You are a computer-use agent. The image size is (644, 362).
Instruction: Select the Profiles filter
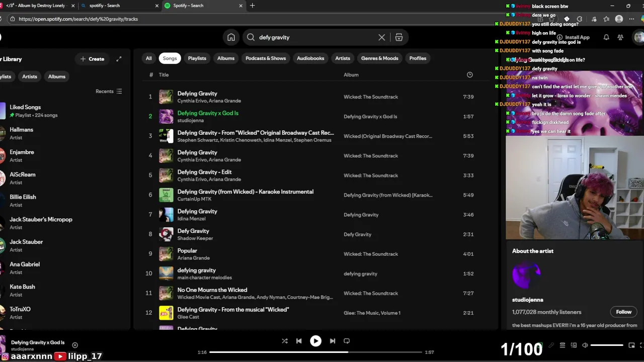[418, 58]
